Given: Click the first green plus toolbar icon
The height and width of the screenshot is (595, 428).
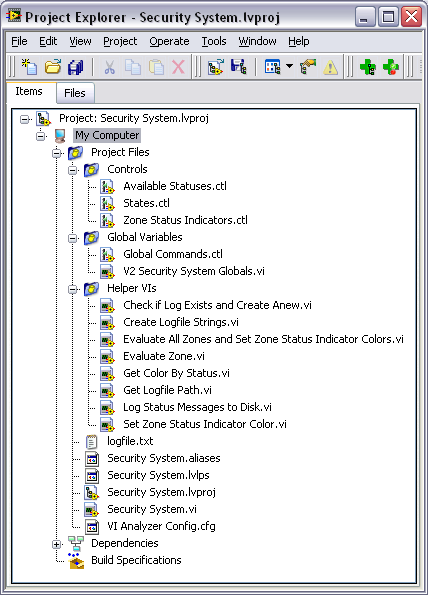Looking at the screenshot, I should pos(368,67).
